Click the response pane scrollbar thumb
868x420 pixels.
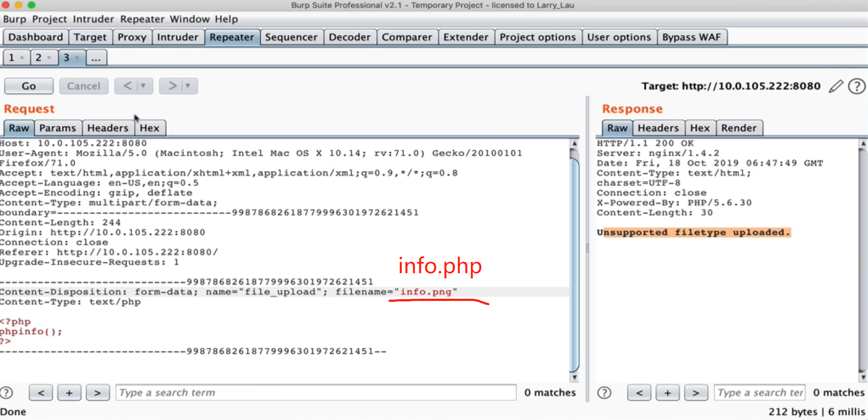click(863, 260)
